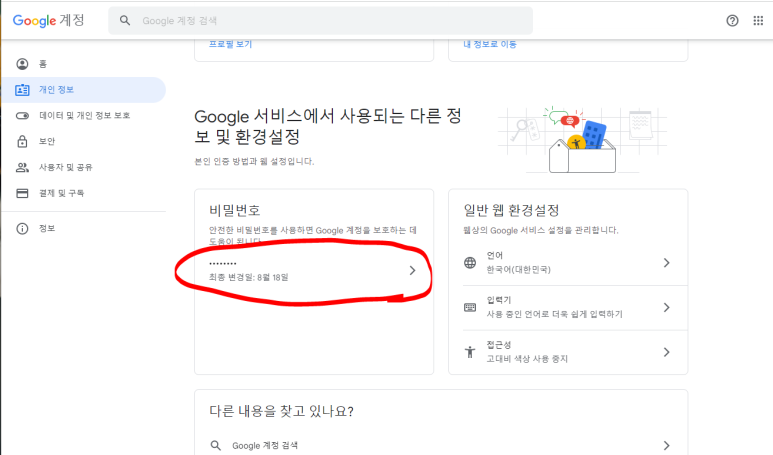773x455 pixels.
Task: Expand the 접근성 row chevron
Action: [667, 352]
